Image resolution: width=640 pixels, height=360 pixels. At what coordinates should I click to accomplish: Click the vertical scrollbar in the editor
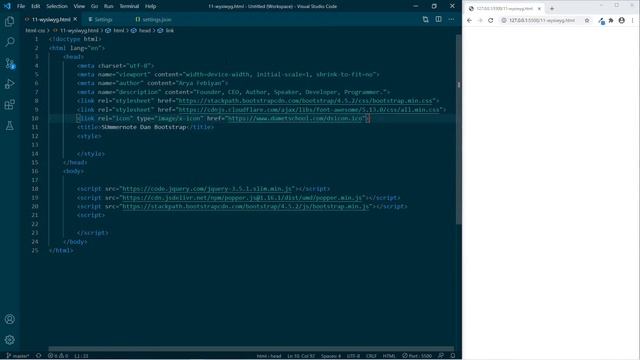[x=458, y=129]
